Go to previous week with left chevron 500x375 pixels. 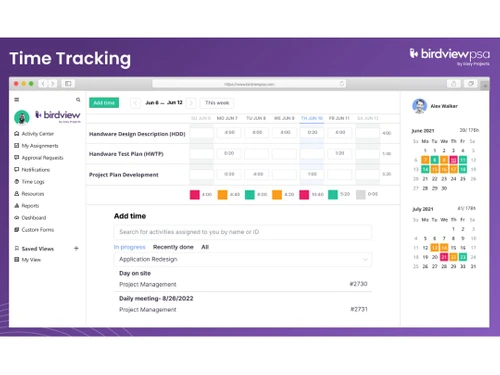click(135, 103)
